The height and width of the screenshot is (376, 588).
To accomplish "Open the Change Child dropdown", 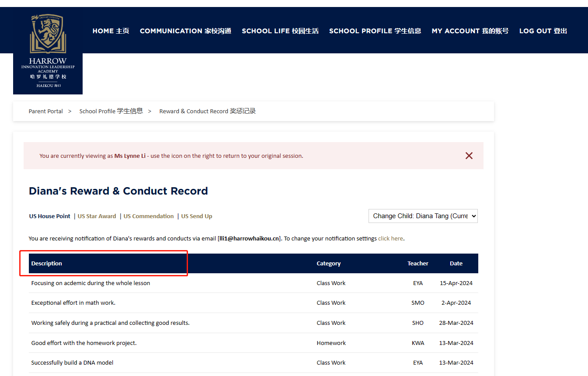I will pos(423,216).
